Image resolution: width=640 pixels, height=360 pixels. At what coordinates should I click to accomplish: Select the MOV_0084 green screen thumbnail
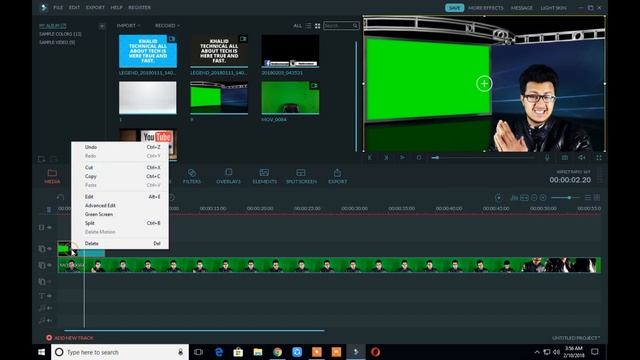tap(290, 98)
